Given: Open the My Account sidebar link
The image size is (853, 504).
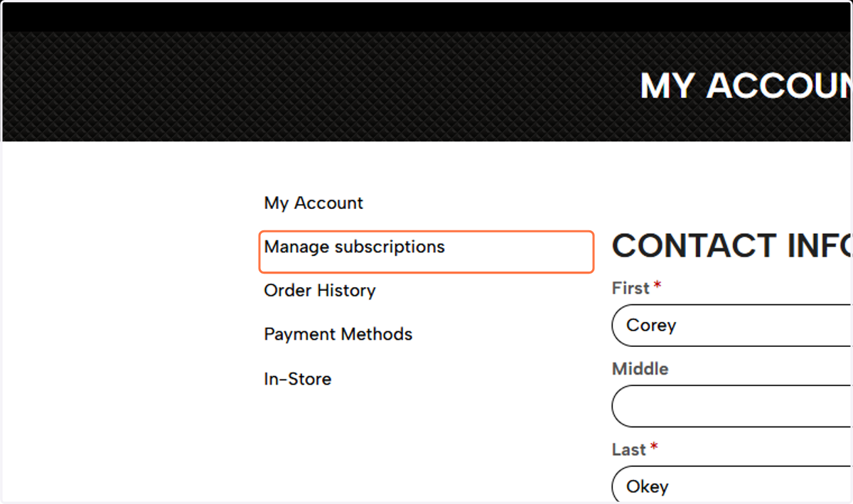Looking at the screenshot, I should [x=313, y=203].
